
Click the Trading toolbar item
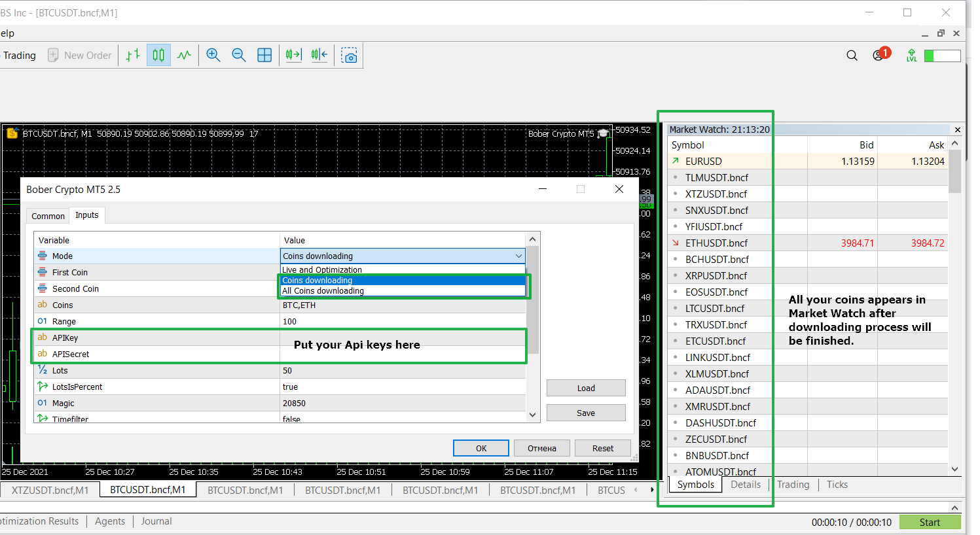[x=20, y=56]
